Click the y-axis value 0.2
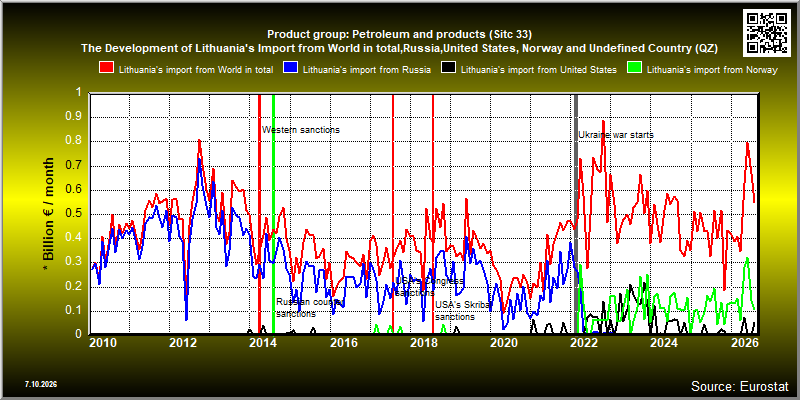The height and width of the screenshot is (400, 800). pos(73,287)
